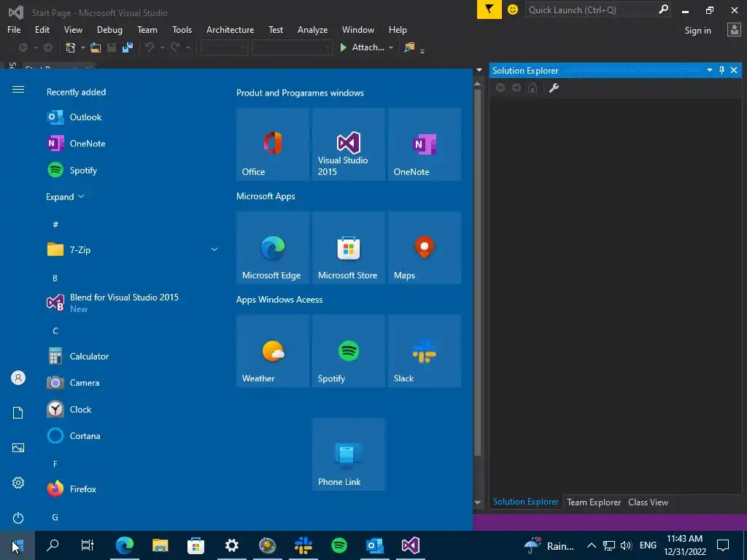Screen dimensions: 747x560
Task: Switch to the Class View tab
Action: click(x=648, y=502)
